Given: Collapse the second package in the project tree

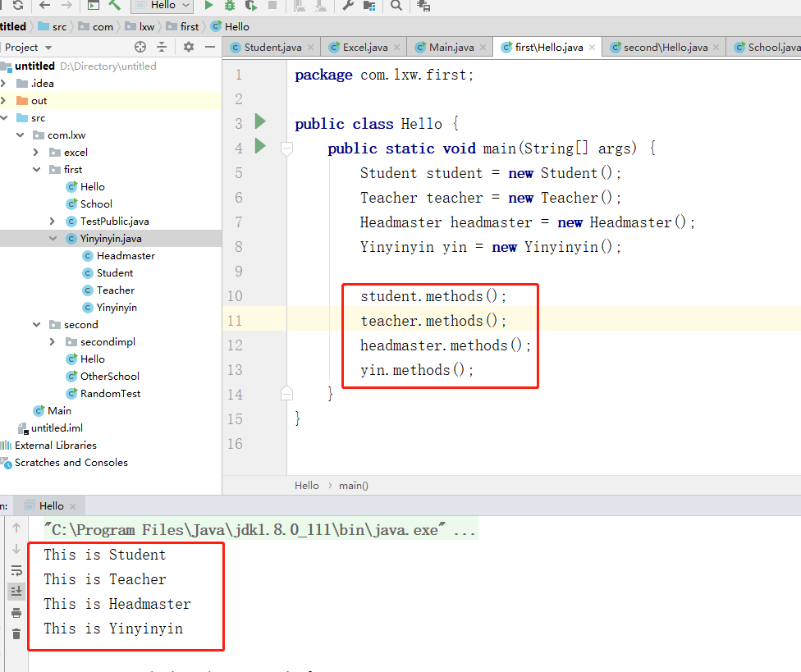Looking at the screenshot, I should [34, 324].
